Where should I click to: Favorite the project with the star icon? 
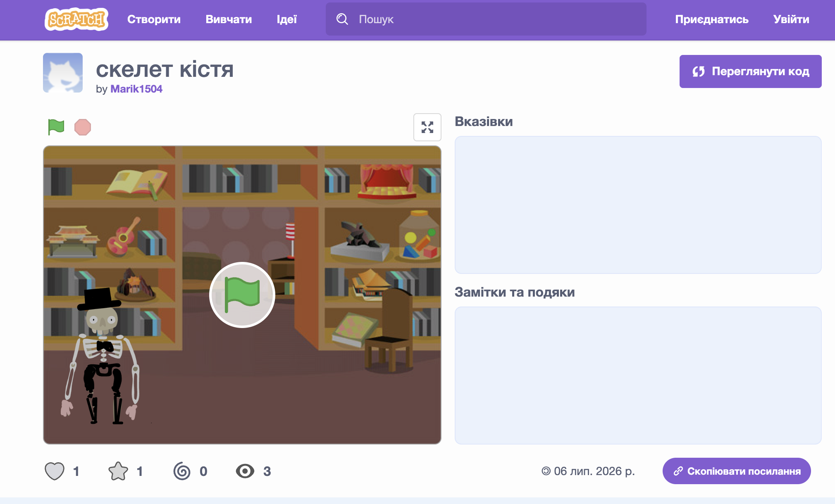(118, 471)
